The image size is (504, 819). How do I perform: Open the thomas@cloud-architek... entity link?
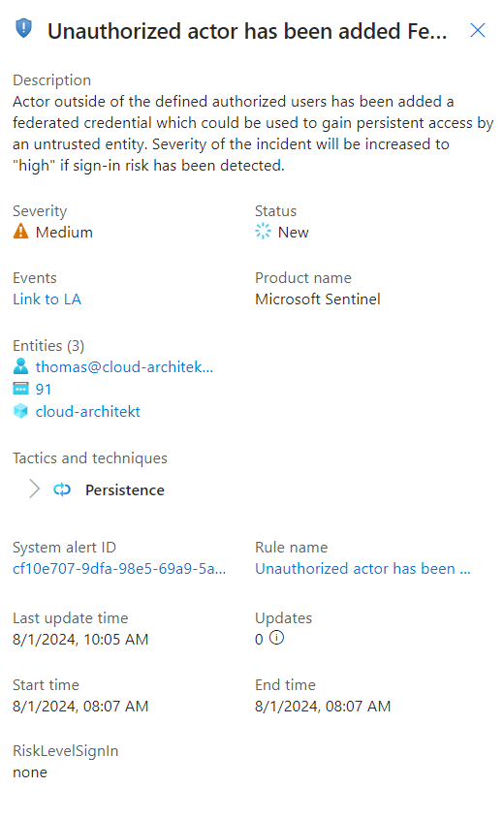[x=124, y=367]
